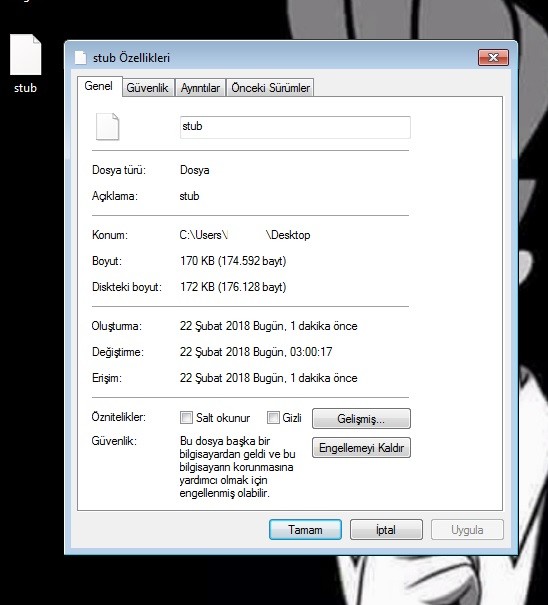Click the Oluşturma date value
This screenshot has height=605, width=548.
pyautogui.click(x=269, y=326)
